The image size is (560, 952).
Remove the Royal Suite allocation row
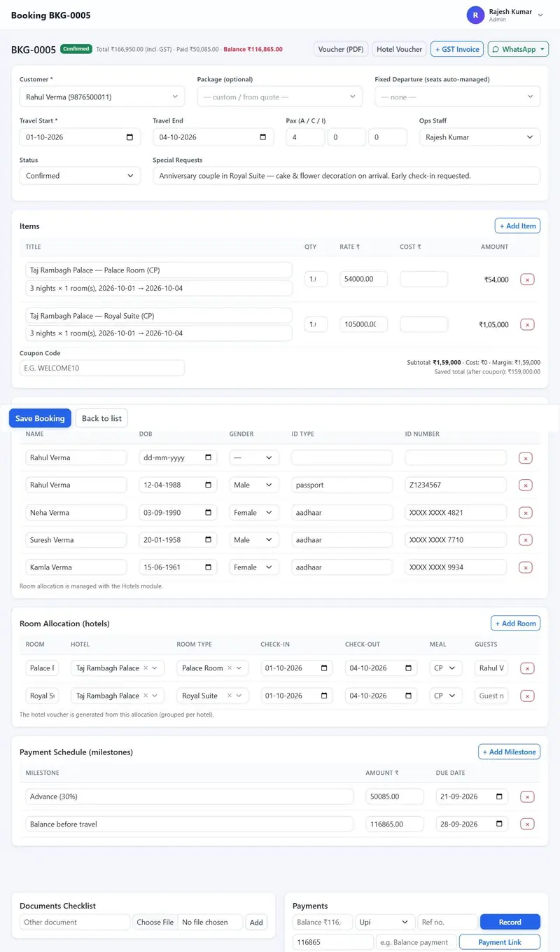click(527, 696)
